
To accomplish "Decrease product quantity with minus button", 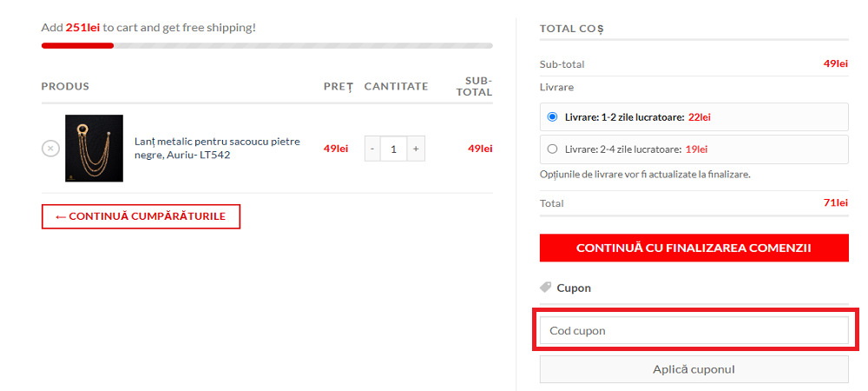I will point(372,149).
